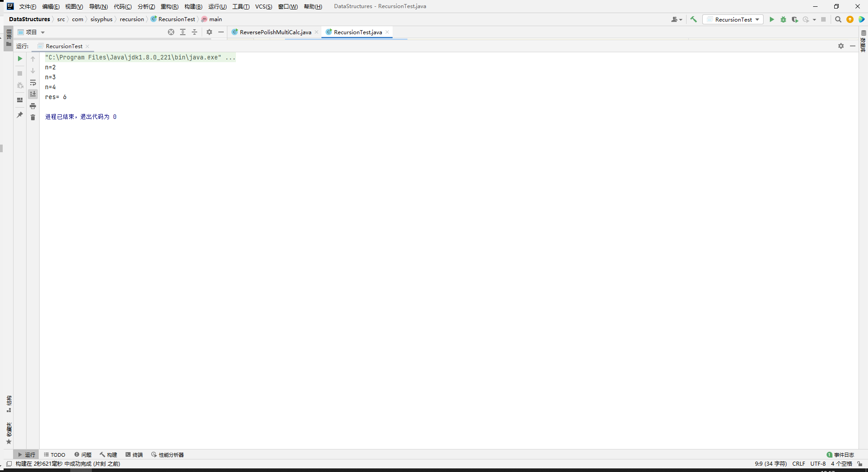
Task: Close the RecursionTest run tab
Action: 87,46
